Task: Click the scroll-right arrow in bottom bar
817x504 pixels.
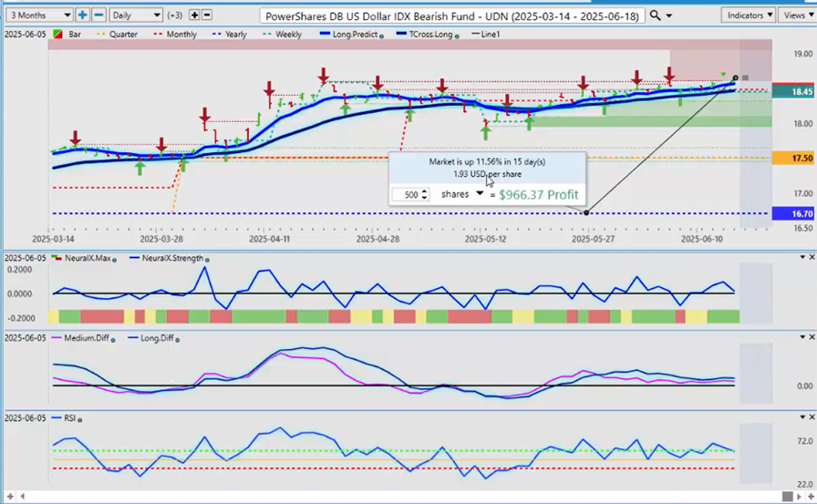Action: tap(800, 497)
